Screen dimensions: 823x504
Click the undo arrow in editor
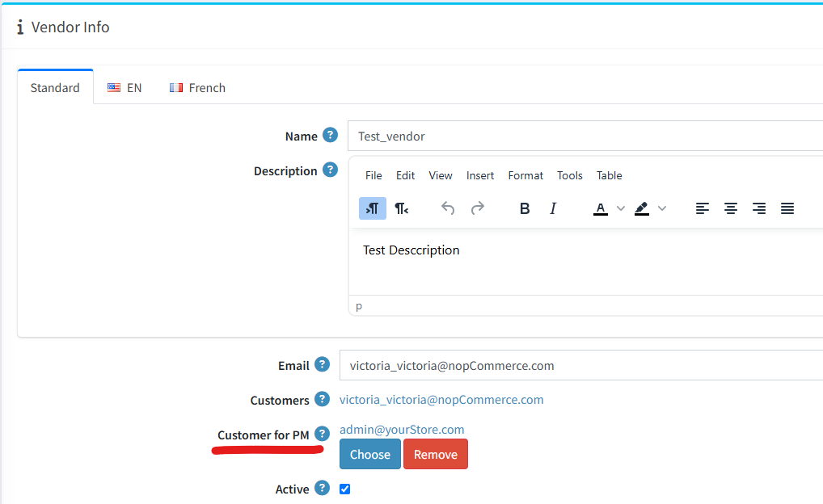448,208
